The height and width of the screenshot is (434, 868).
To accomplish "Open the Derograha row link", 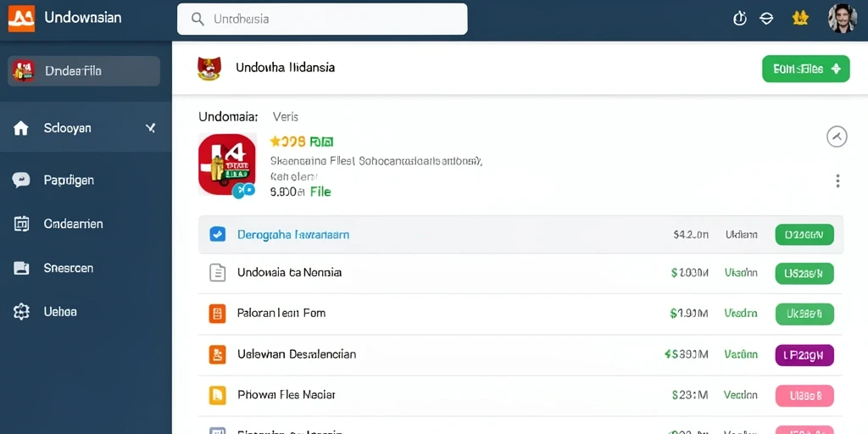I will click(293, 235).
